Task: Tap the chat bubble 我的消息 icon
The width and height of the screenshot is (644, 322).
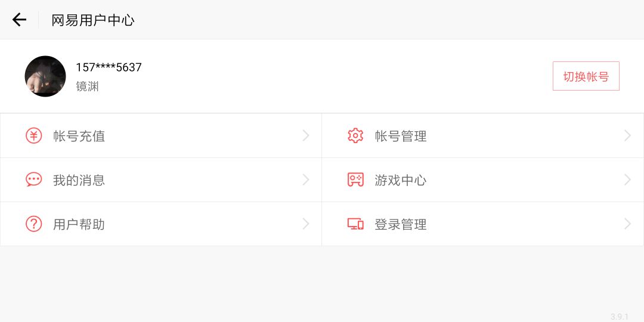Action: coord(34,179)
